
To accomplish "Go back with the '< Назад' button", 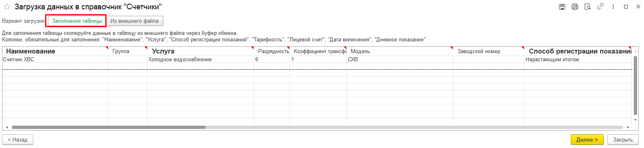I will (17, 139).
